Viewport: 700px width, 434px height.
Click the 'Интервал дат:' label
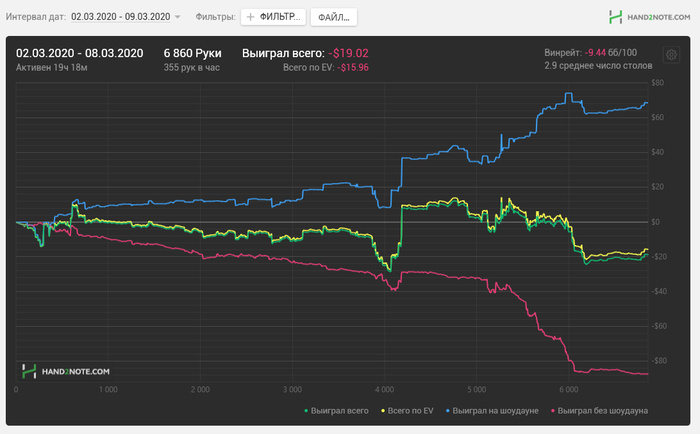[36, 17]
